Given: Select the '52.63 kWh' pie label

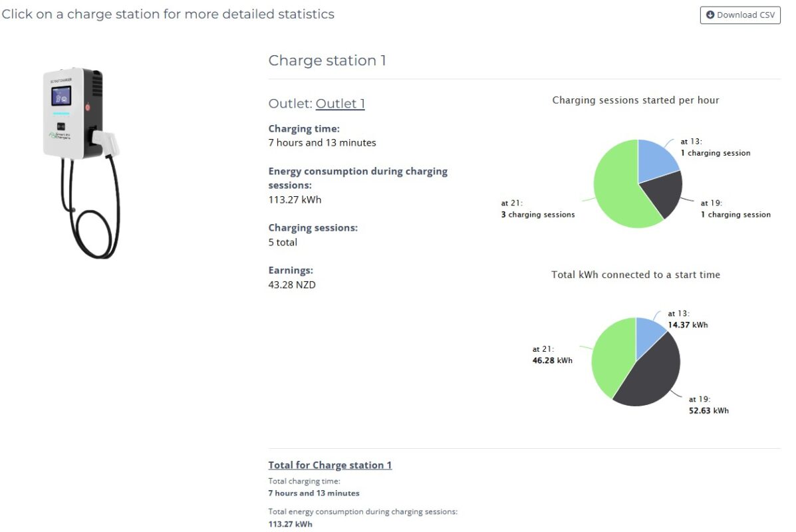Looking at the screenshot, I should tap(708, 411).
